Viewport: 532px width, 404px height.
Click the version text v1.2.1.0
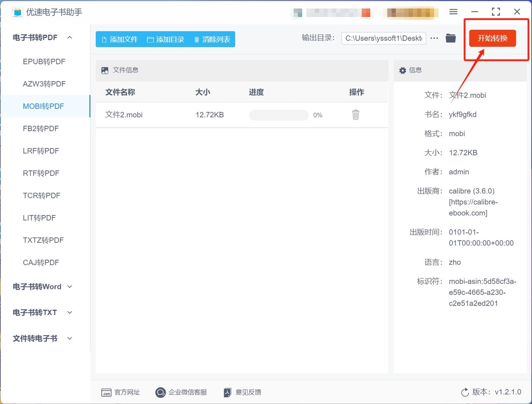click(x=508, y=392)
